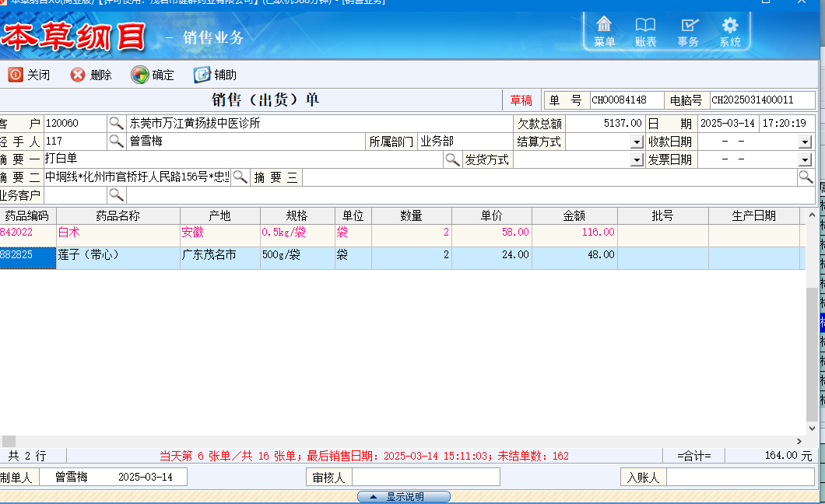Click the table's scroll down arrow

812,429
